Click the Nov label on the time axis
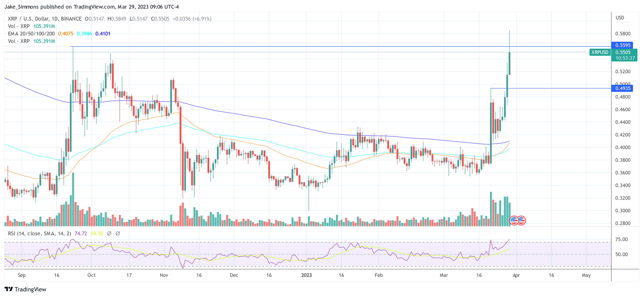Viewport: 644px width, 297px height. [x=164, y=275]
